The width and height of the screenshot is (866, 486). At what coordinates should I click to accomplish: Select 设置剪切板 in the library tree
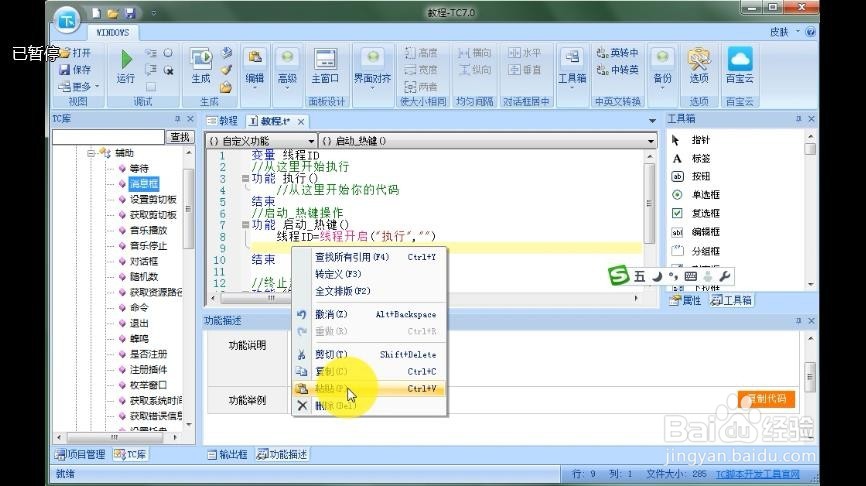coord(153,199)
